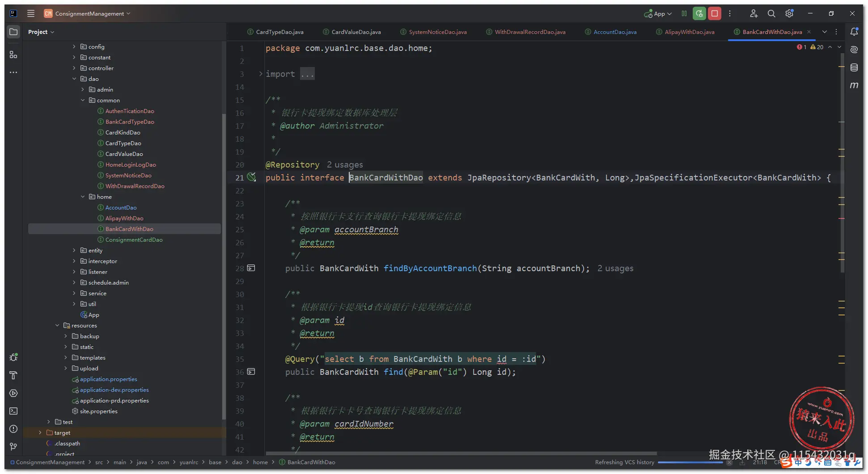
Task: Click the Debug tool window icon
Action: tap(13, 357)
